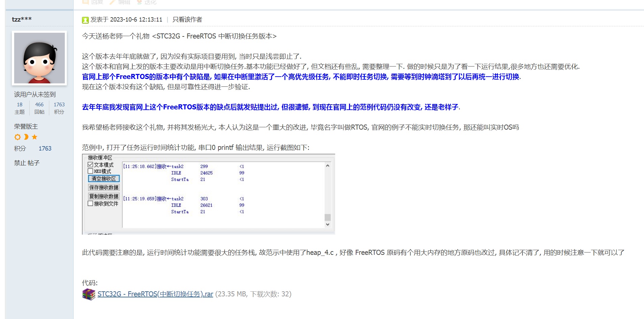
Task: Click the line starting 这个版本去年年底就做了
Action: pyautogui.click(x=192, y=56)
